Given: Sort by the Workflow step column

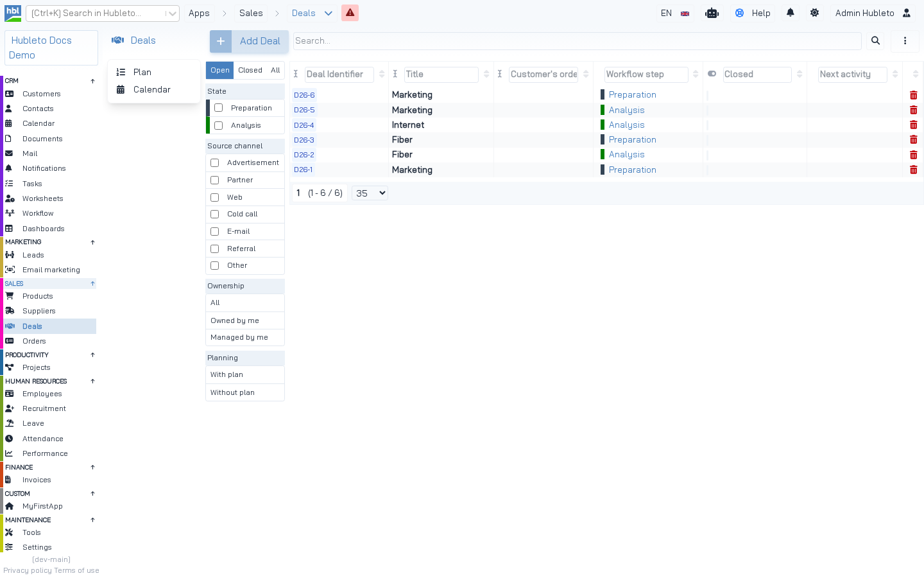Looking at the screenshot, I should click(x=696, y=74).
